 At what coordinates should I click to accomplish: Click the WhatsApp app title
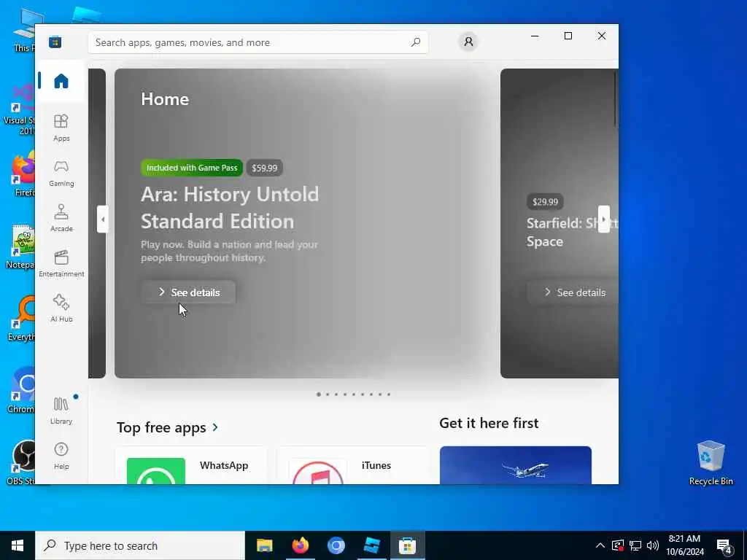tap(224, 465)
